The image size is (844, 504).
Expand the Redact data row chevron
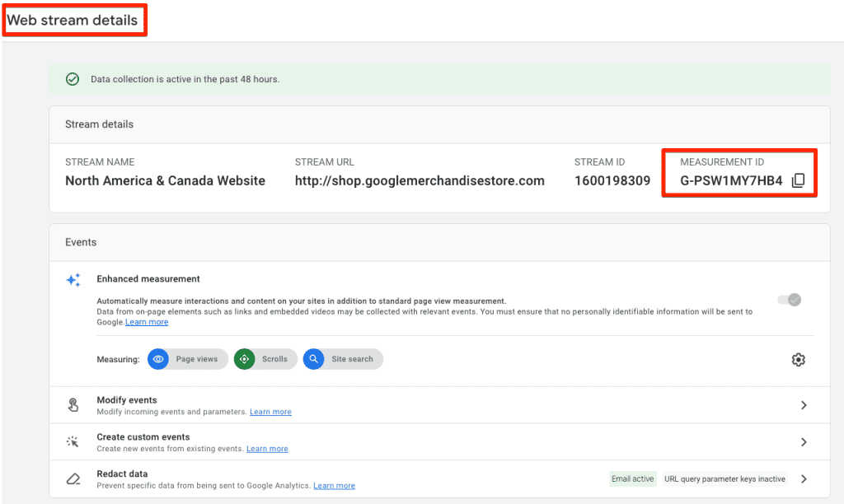pyautogui.click(x=804, y=479)
